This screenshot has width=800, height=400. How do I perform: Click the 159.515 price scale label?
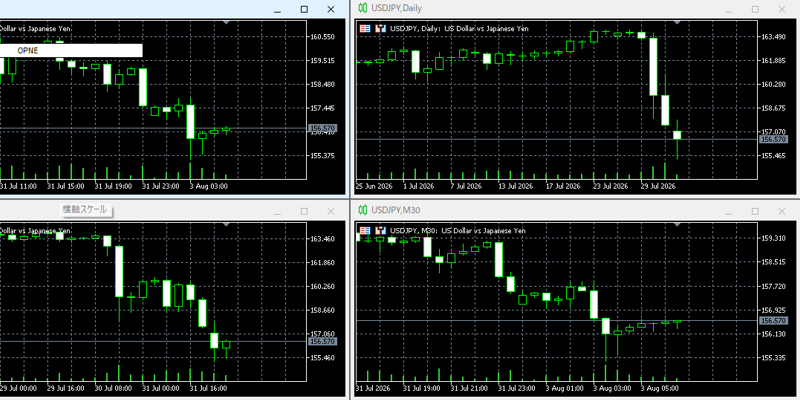tap(322, 61)
